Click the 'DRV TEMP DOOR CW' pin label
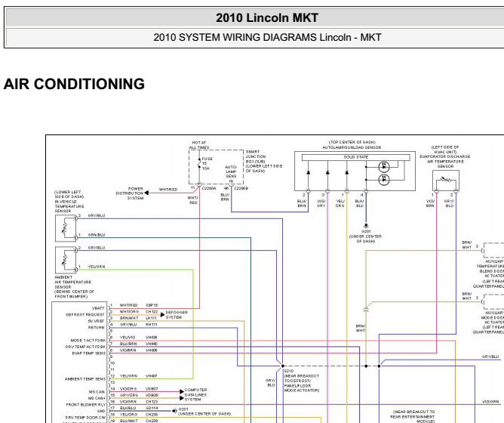 [x=85, y=418]
